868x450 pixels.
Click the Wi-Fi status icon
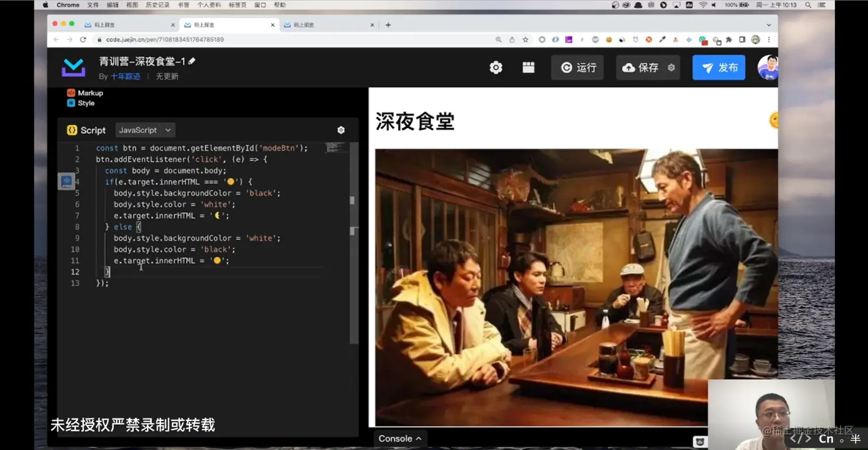tap(703, 5)
